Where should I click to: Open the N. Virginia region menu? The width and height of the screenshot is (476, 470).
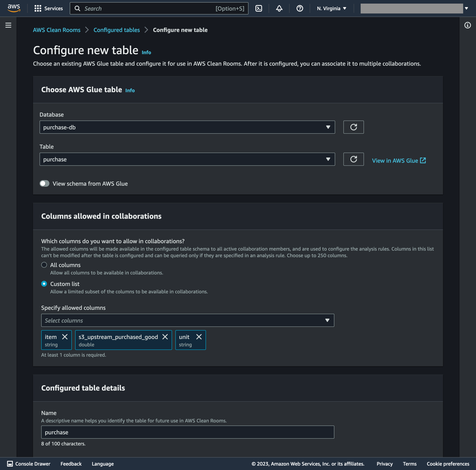331,8
